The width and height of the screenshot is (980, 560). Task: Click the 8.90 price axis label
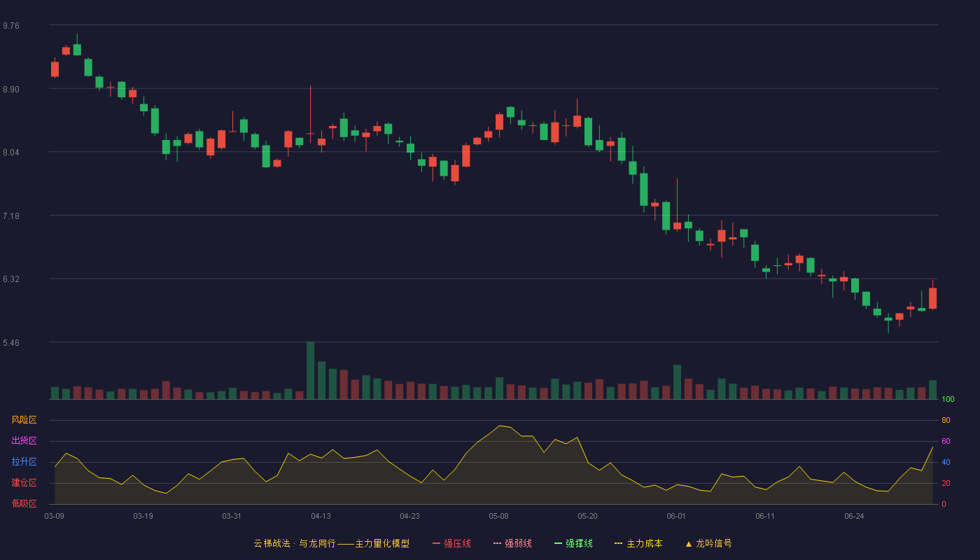pos(11,89)
